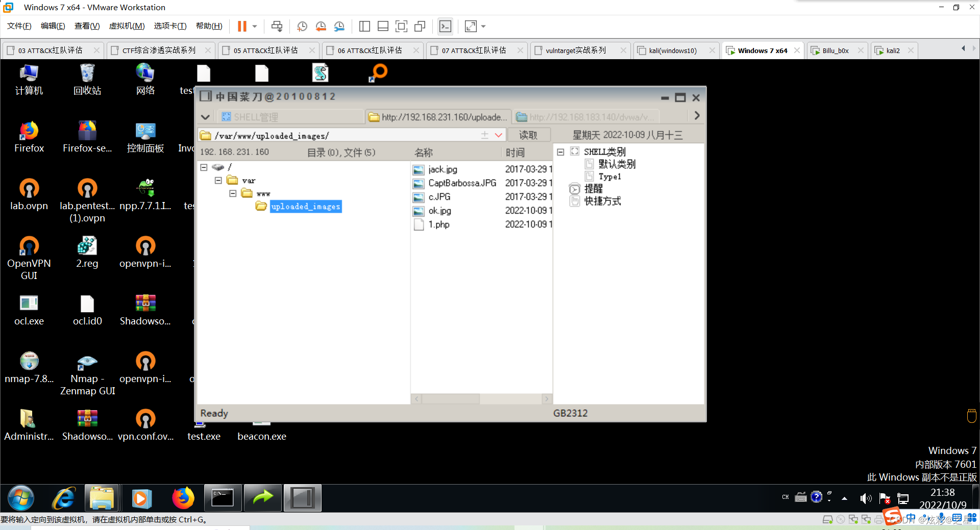980x530 pixels.
Task: Open the tab list chevron in 中国菜刀
Action: point(205,117)
